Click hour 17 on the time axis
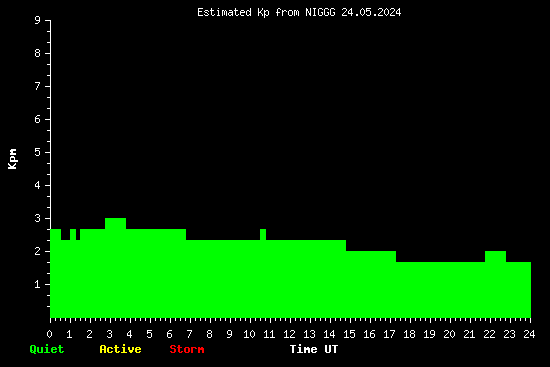 (x=389, y=334)
